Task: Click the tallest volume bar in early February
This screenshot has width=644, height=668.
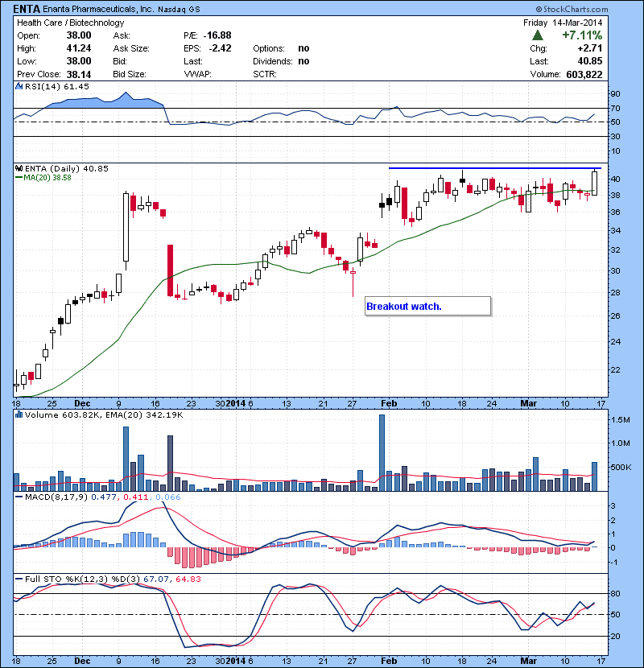Action: tap(382, 453)
